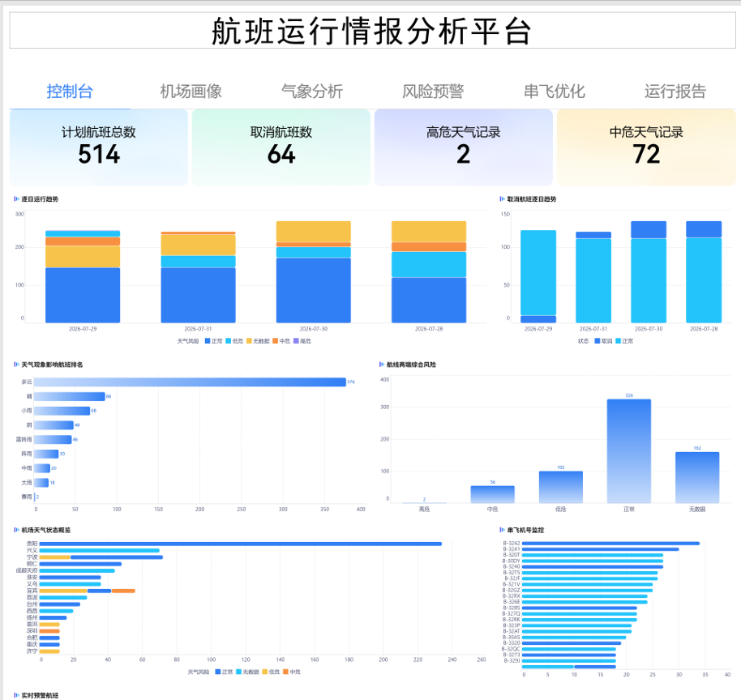The width and height of the screenshot is (741, 700).
Task: Open the 机场画像 tab
Action: tap(191, 92)
